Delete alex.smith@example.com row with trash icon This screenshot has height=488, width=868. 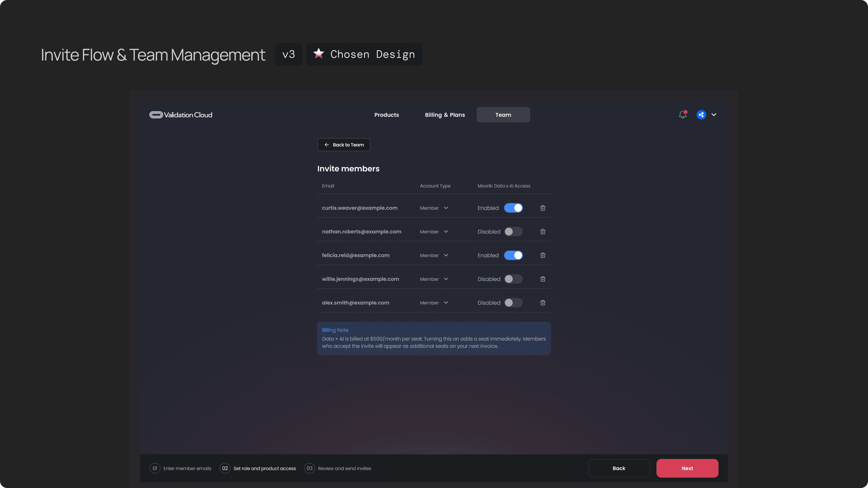(x=542, y=303)
